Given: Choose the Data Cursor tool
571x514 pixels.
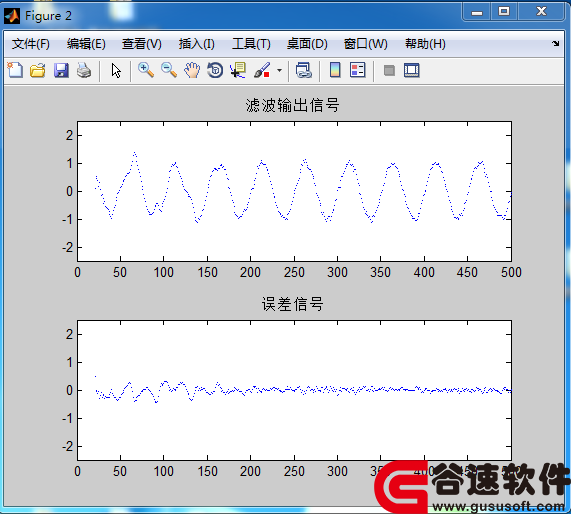Looking at the screenshot, I should point(238,70).
